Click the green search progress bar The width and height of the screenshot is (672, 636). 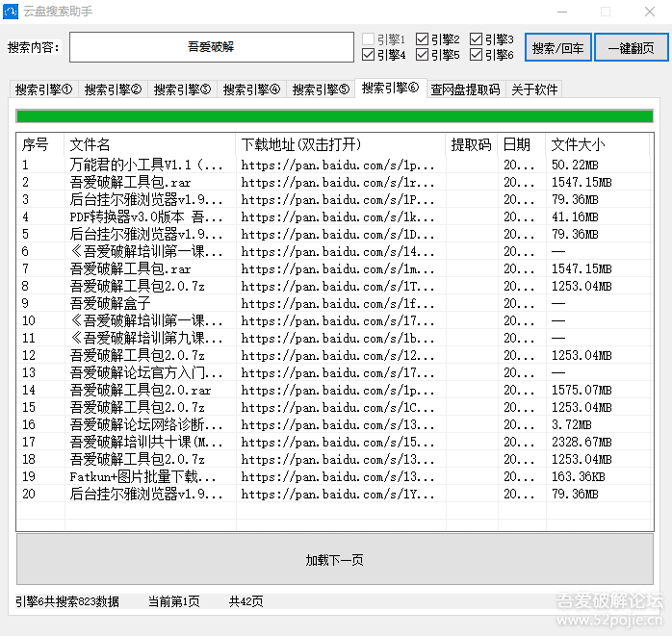tap(335, 116)
